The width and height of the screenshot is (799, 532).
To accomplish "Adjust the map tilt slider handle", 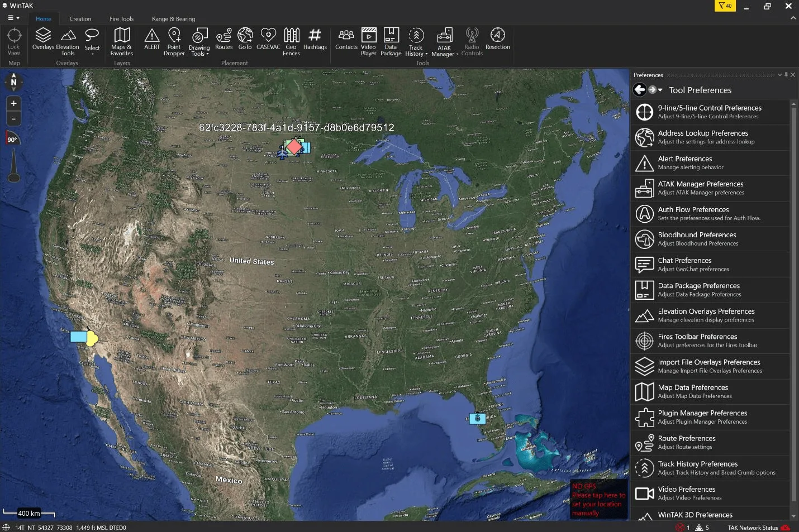I will click(x=13, y=178).
